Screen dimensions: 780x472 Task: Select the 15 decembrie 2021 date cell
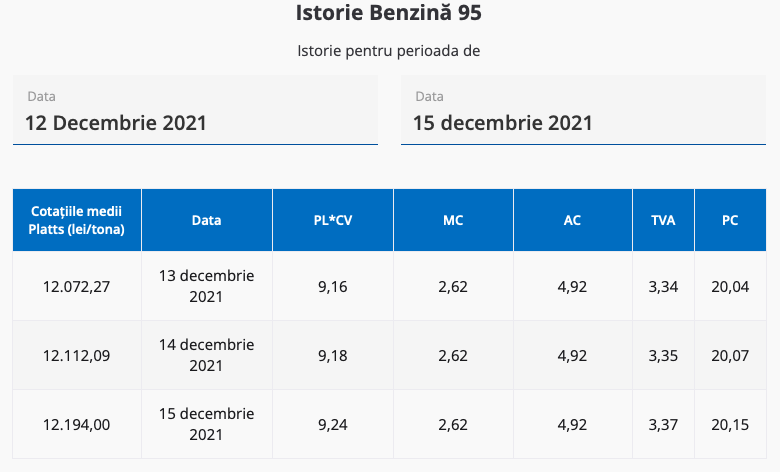pos(207,424)
